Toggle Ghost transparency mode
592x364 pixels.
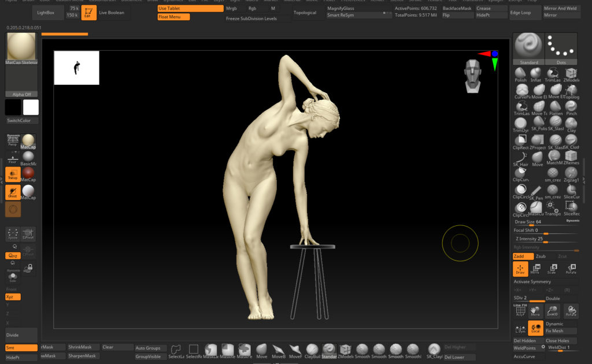[13, 192]
